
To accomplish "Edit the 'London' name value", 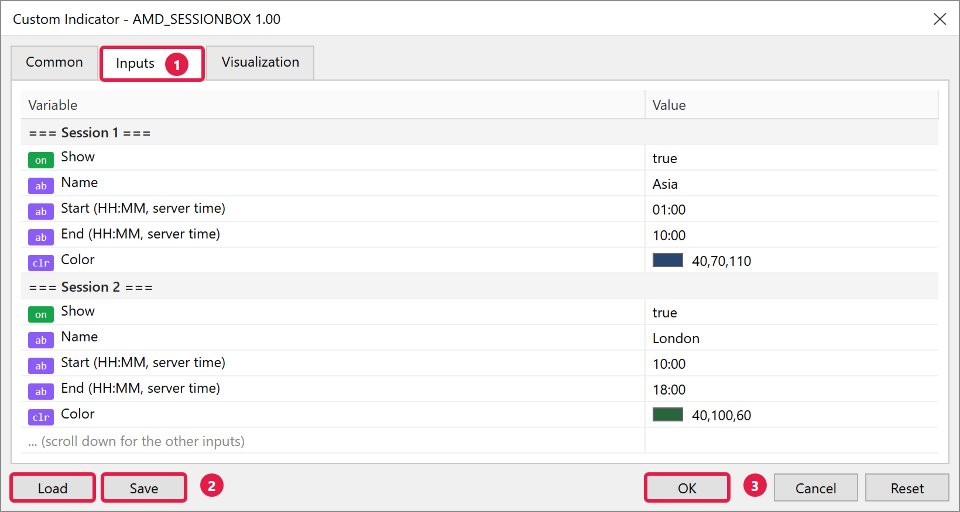I will [676, 339].
